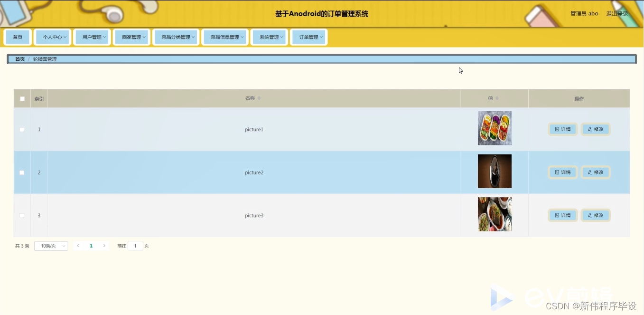This screenshot has width=644, height=315.
Task: Open the 10条/页 page size selector
Action: (51, 246)
